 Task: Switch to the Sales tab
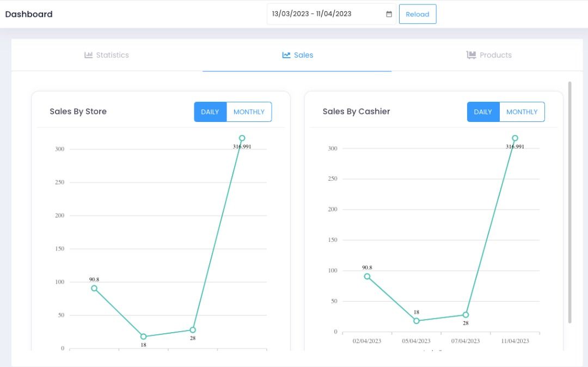297,55
